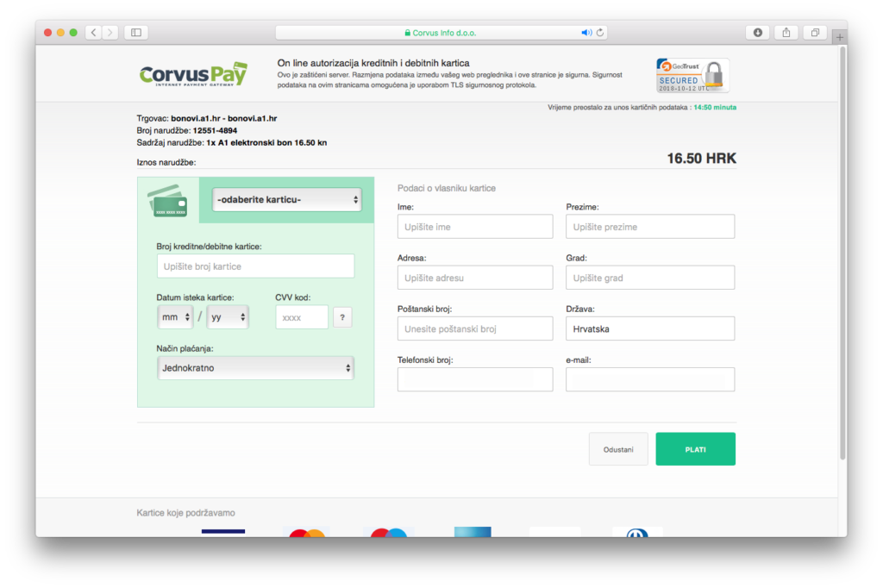Open the Share icon in Safari toolbar
This screenshot has width=883, height=588.
pyautogui.click(x=786, y=33)
